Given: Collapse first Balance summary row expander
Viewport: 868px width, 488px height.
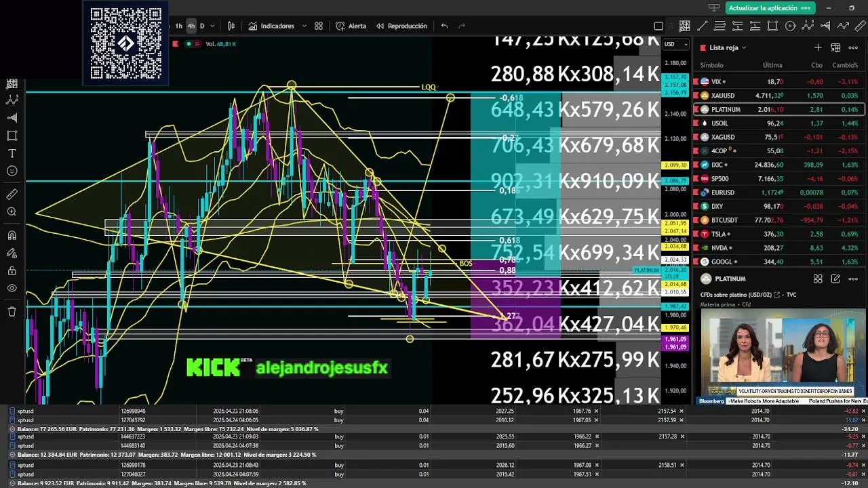Looking at the screenshot, I should coord(13,429).
